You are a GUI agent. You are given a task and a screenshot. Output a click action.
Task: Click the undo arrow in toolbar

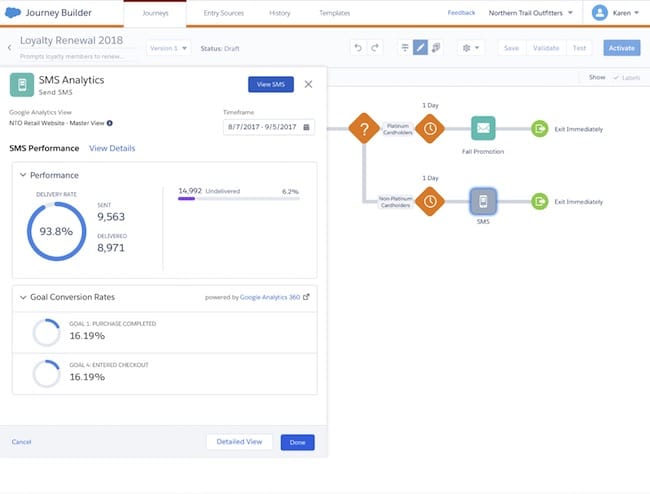[358, 48]
